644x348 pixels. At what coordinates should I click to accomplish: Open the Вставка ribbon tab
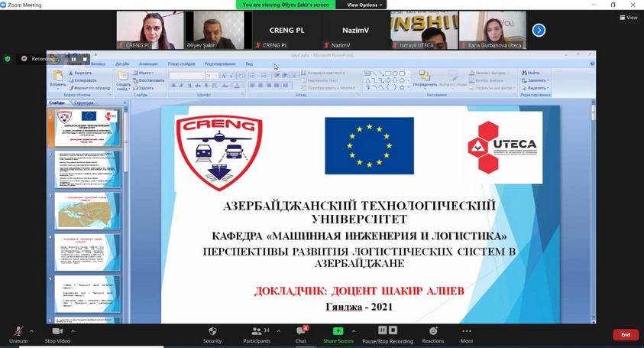[96, 63]
